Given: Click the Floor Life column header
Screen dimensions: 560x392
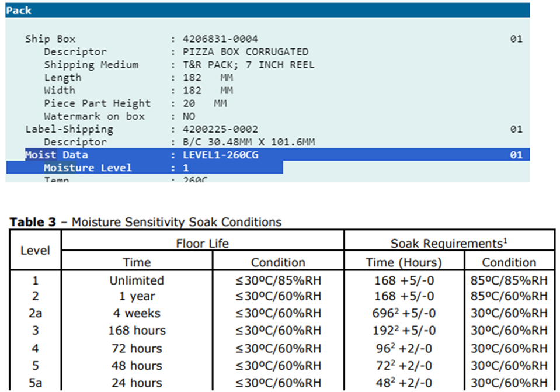Looking at the screenshot, I should coord(202,242).
